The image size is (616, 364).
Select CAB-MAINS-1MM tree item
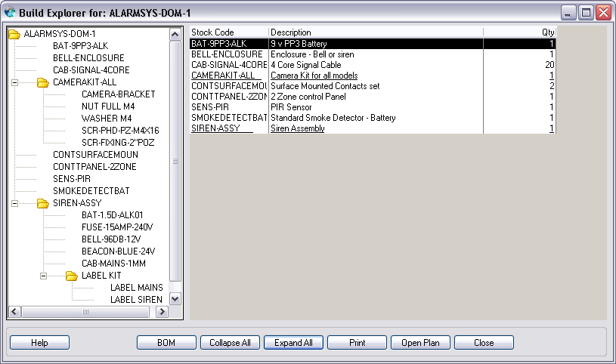[113, 264]
